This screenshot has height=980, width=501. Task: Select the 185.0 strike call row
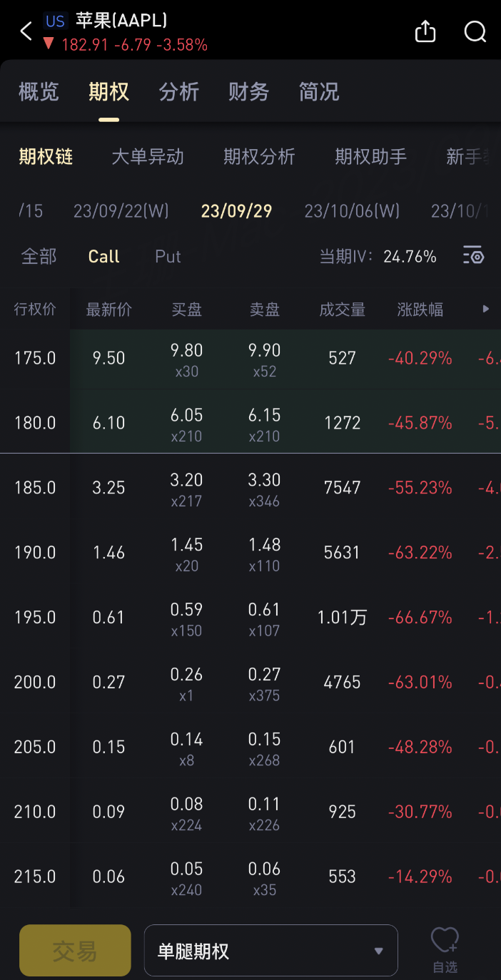pos(250,488)
